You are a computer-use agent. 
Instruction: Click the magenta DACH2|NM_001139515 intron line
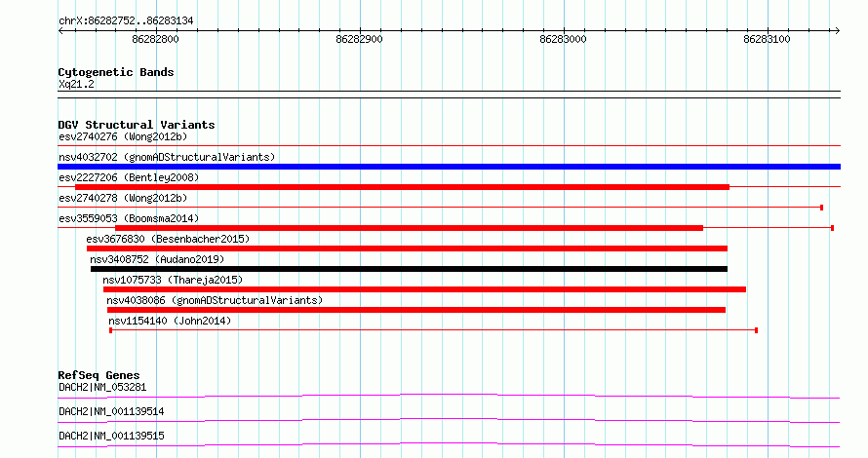coord(449,444)
